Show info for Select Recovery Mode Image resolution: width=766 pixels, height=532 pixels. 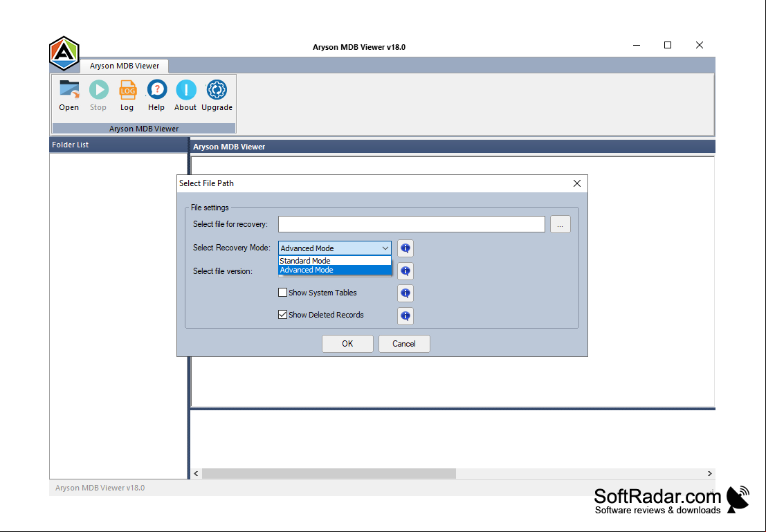[405, 248]
